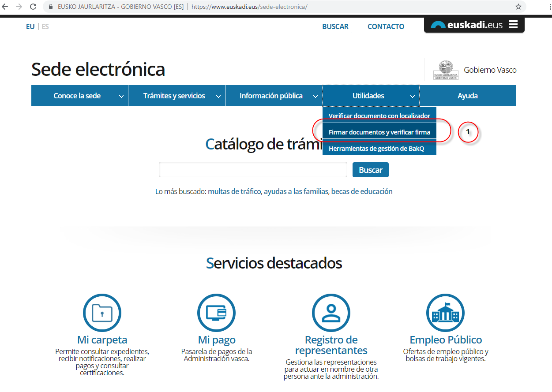The image size is (552, 392).
Task: Open the Información pública dropdown
Action: pos(274,96)
